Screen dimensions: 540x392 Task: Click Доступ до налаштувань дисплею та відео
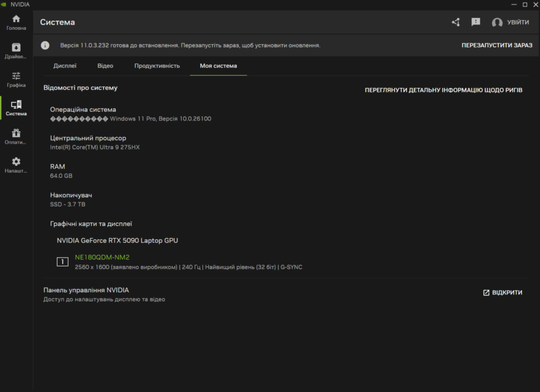pos(104,299)
